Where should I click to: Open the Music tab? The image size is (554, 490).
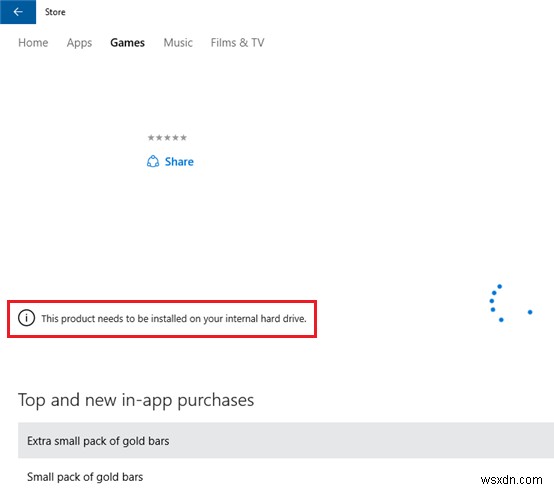pyautogui.click(x=178, y=43)
